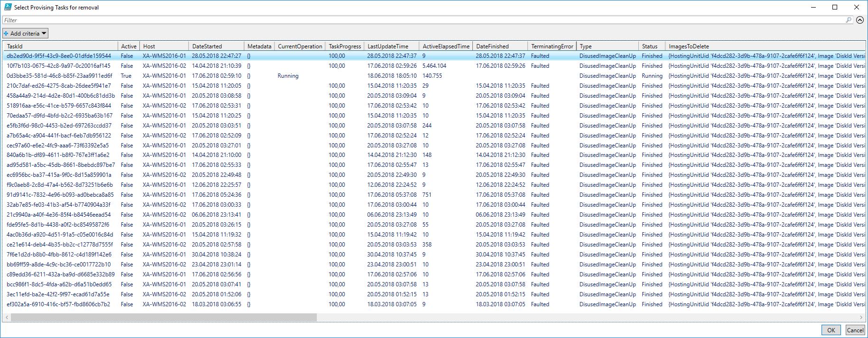The height and width of the screenshot is (338, 868).
Task: Collapse the criteria panel using the round chevron
Action: pos(860,20)
